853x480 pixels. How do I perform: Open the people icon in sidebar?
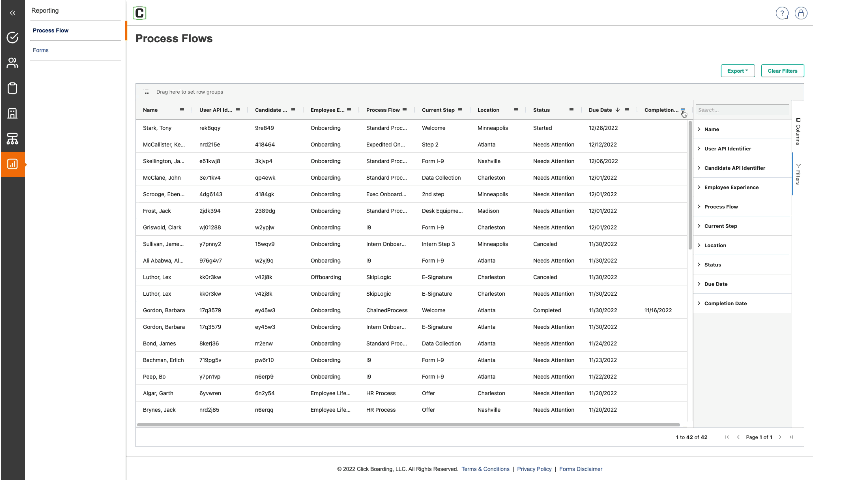(12, 62)
